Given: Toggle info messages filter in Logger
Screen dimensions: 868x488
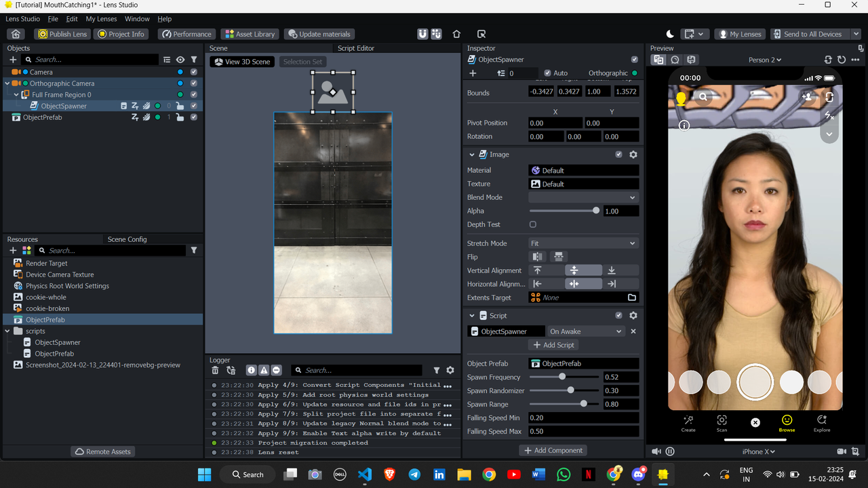Looking at the screenshot, I should [252, 370].
